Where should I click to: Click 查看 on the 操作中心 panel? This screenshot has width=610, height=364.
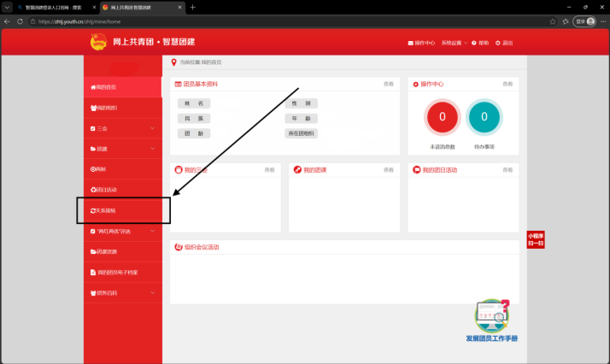click(x=507, y=84)
